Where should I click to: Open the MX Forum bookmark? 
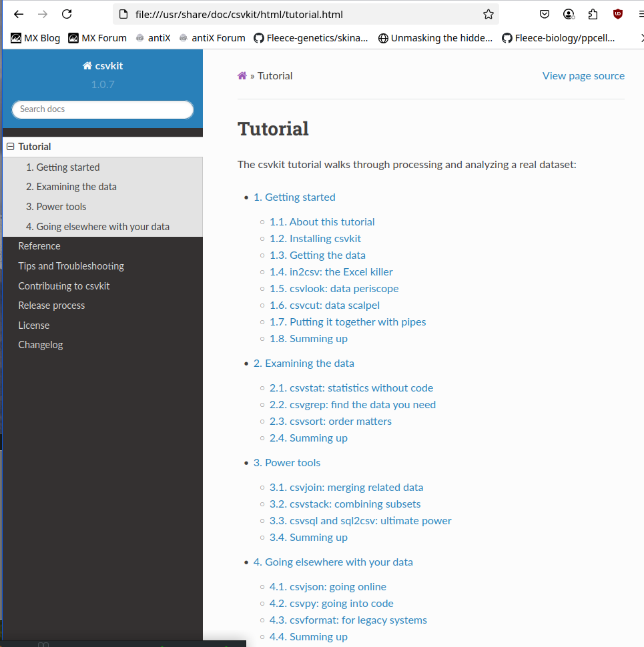click(97, 38)
